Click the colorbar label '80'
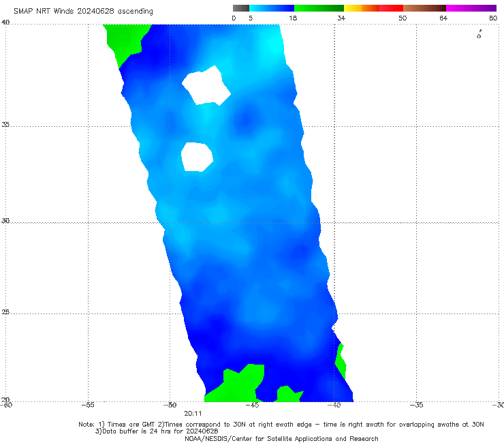 click(x=493, y=18)
